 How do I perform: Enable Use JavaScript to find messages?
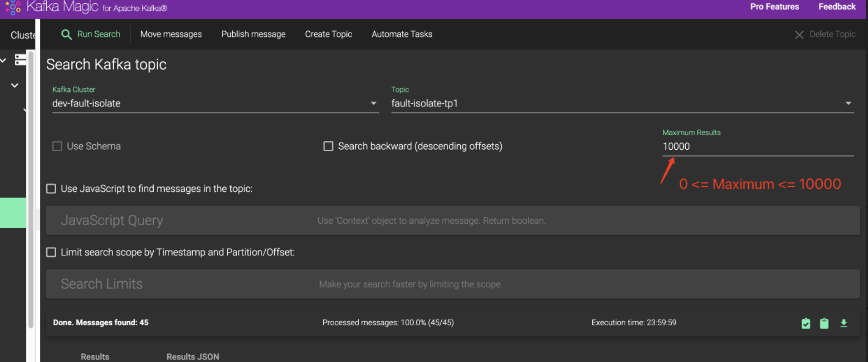tap(51, 189)
